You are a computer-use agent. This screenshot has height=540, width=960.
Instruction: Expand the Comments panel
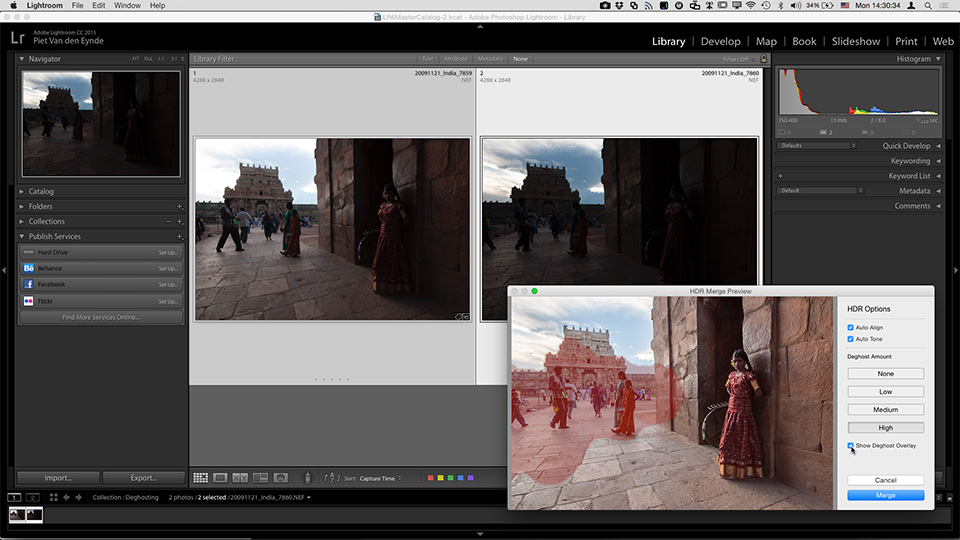pos(938,206)
